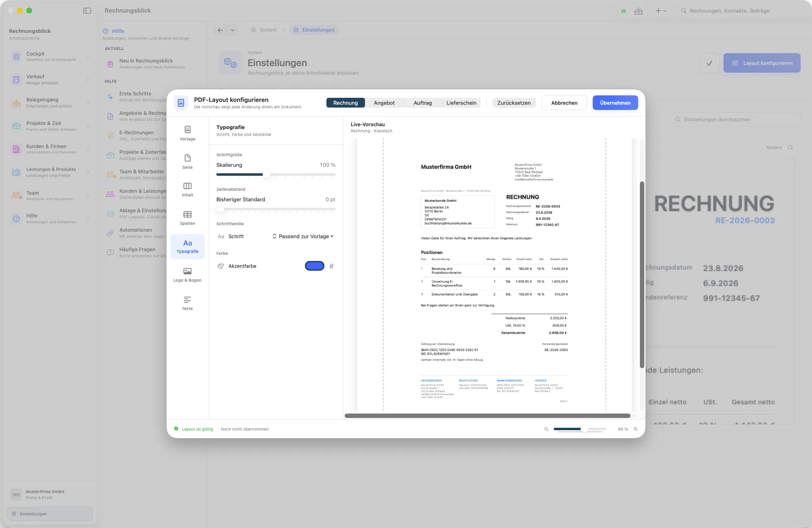Click the Zeilenabstand slider track

click(276, 209)
